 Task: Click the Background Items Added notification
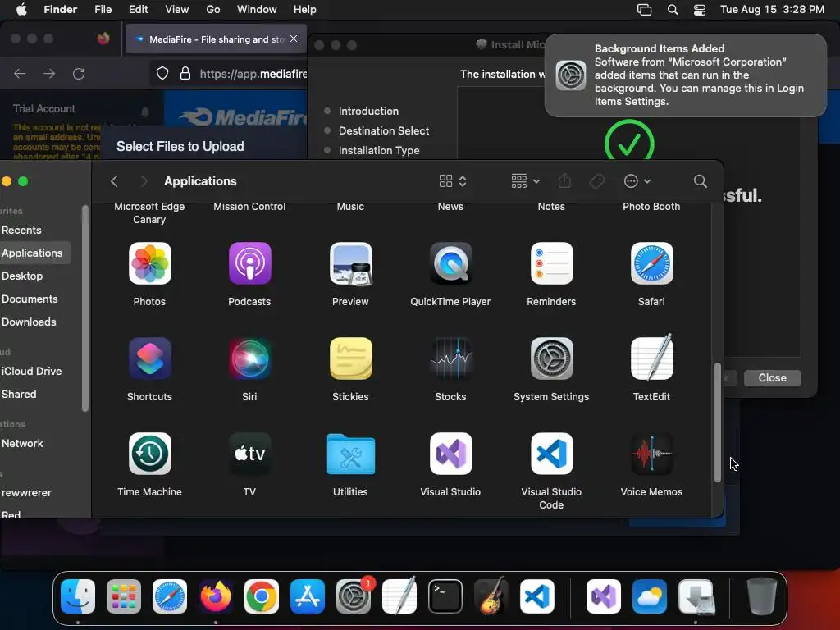click(685, 75)
